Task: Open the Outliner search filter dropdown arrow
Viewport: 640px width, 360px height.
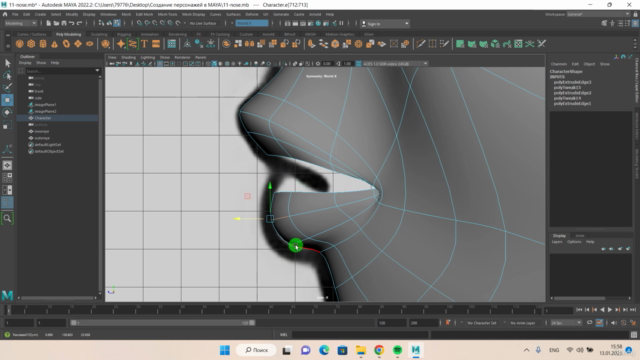Action: pyautogui.click(x=97, y=71)
